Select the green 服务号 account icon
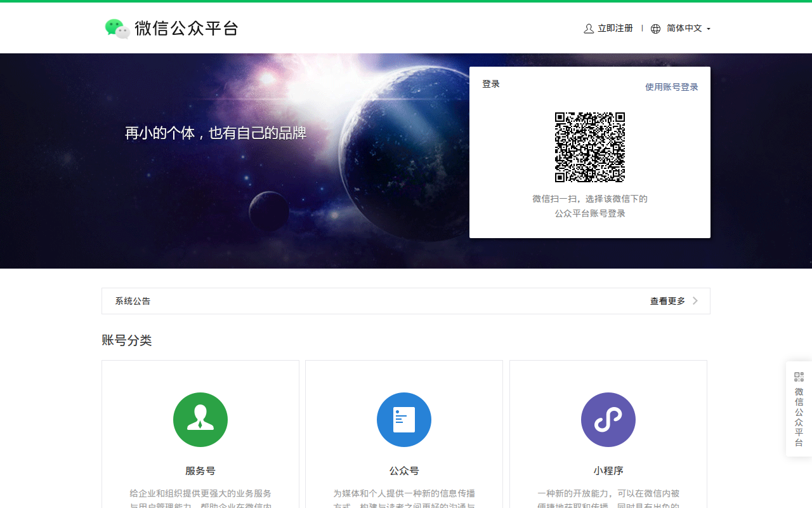This screenshot has height=508, width=812. click(x=200, y=420)
